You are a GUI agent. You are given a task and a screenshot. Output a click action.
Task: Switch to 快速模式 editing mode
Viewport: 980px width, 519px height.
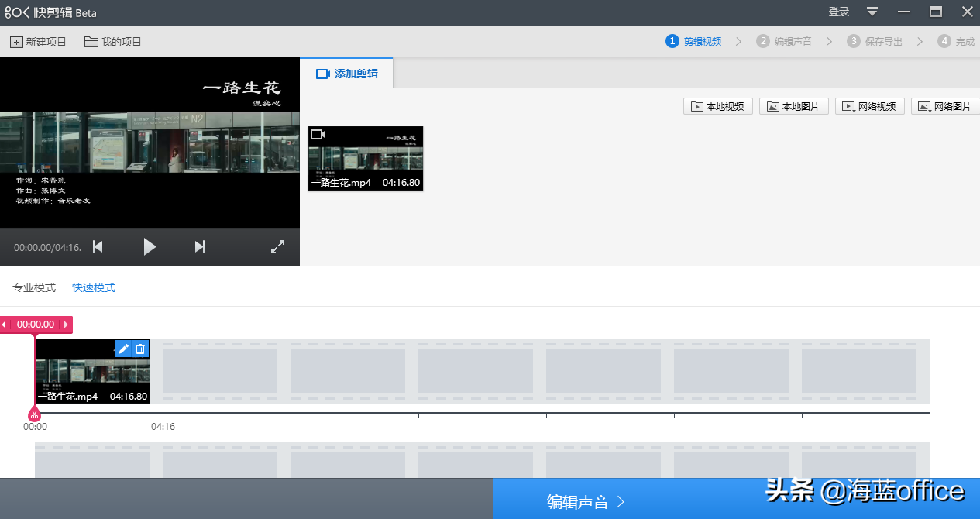pos(94,287)
